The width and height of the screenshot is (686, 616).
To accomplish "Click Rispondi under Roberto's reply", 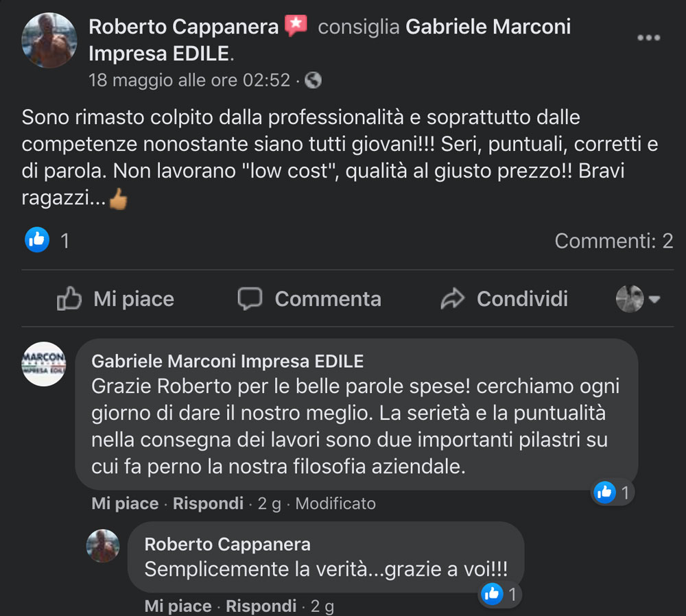I will click(261, 606).
